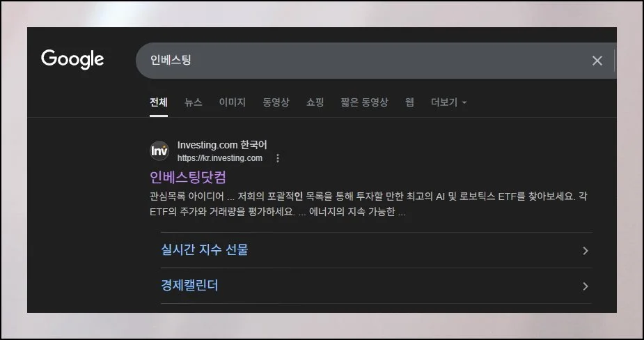Image resolution: width=644 pixels, height=340 pixels.
Task: Click the search field containing 인베스팅
Action: pos(362,61)
